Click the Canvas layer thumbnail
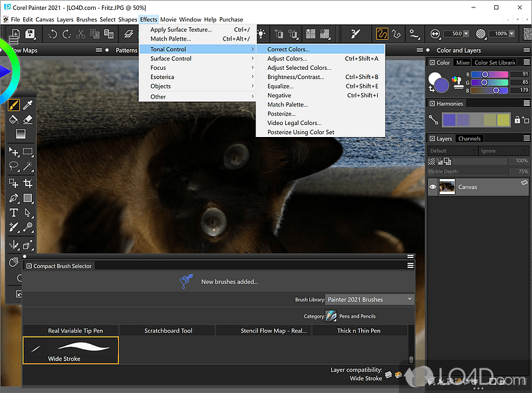The height and width of the screenshot is (393, 532). (448, 186)
